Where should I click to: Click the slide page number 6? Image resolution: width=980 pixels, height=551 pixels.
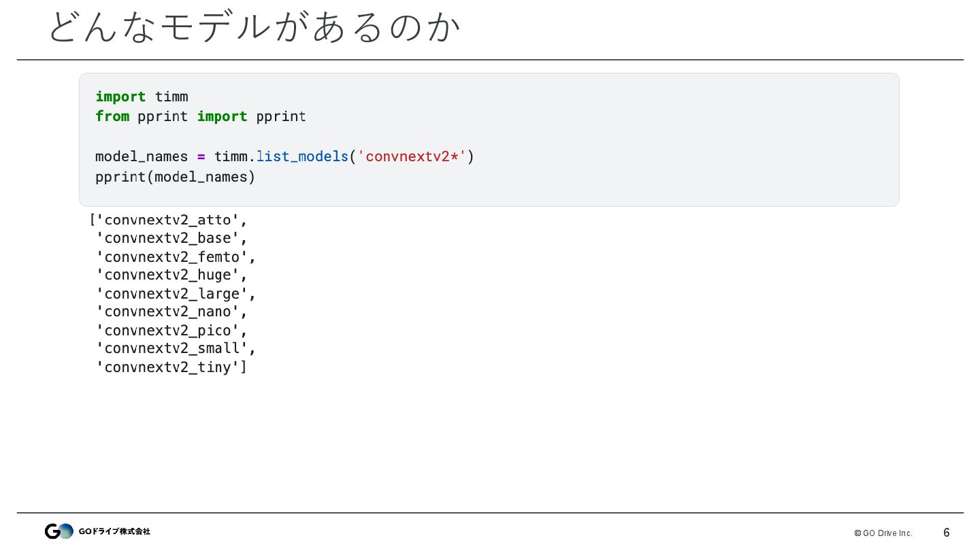[x=946, y=533]
